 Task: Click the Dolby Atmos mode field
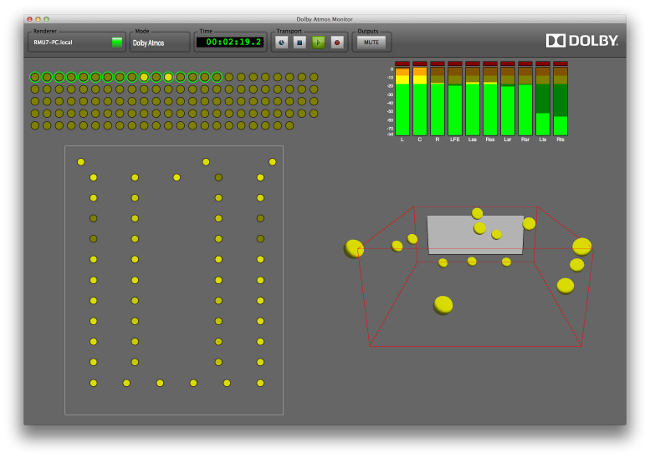click(160, 43)
